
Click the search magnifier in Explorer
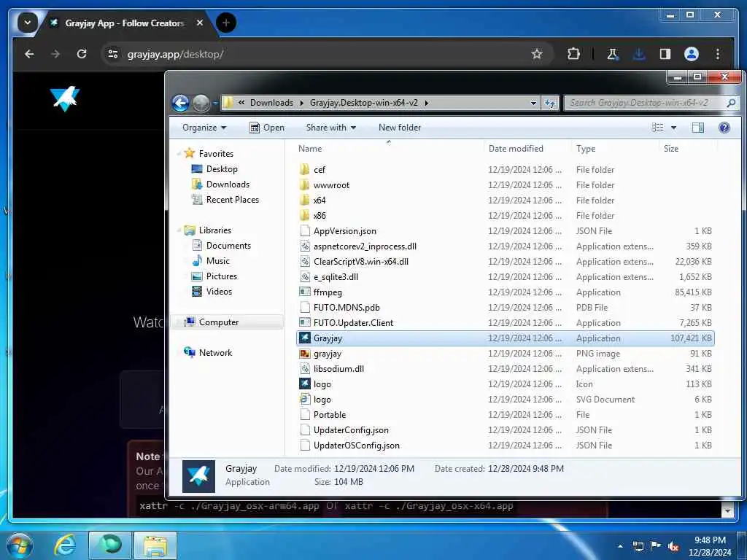pyautogui.click(x=731, y=103)
